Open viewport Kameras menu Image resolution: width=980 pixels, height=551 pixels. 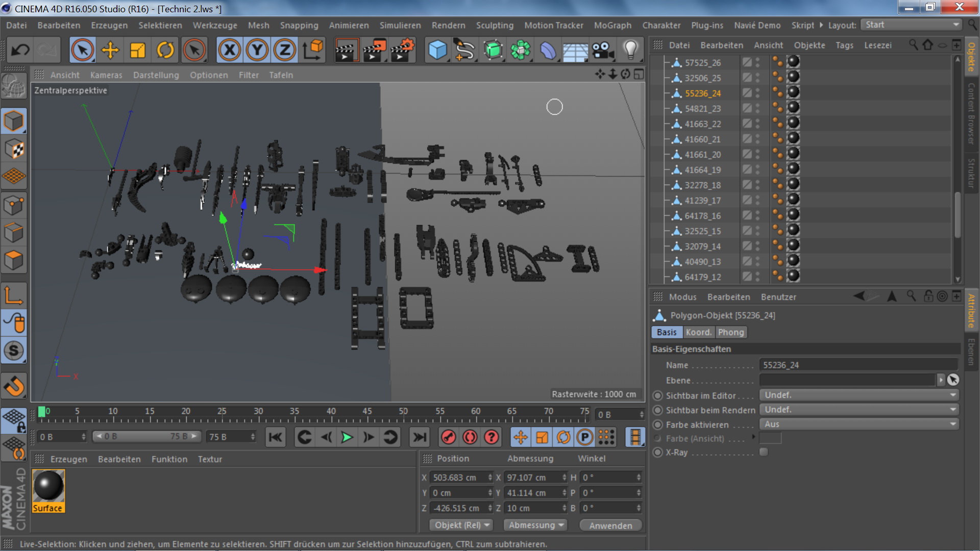point(106,75)
